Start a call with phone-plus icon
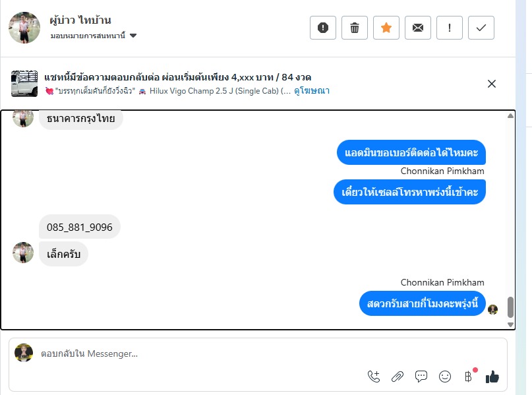This screenshot has width=532, height=395. pos(374,377)
